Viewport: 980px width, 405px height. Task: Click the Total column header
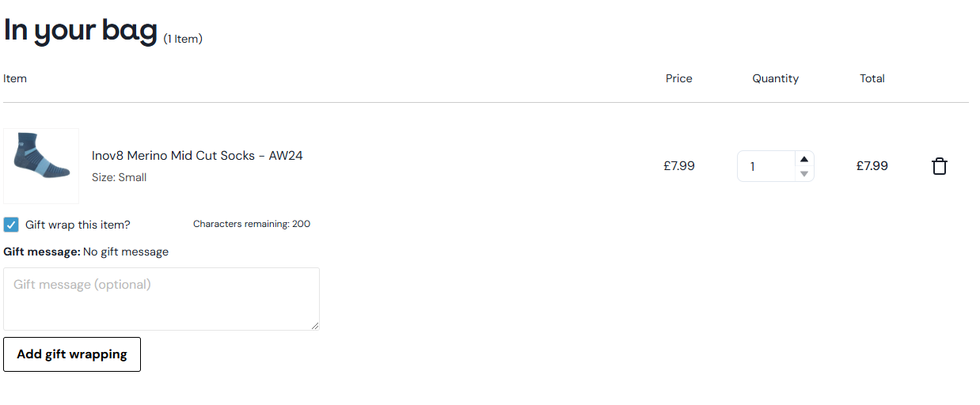(872, 78)
